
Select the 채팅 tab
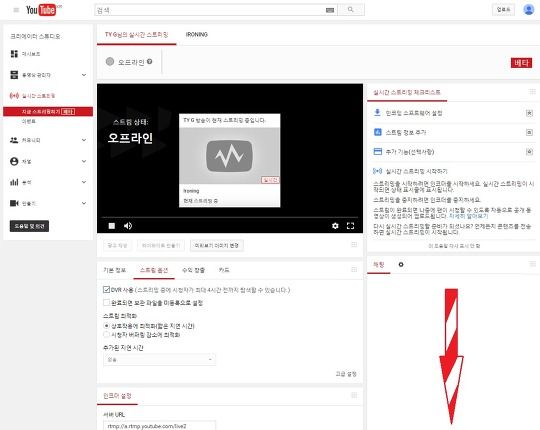click(x=379, y=264)
